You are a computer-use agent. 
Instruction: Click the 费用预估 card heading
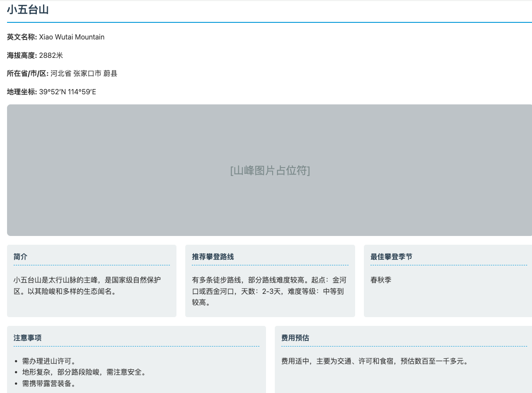coord(295,338)
